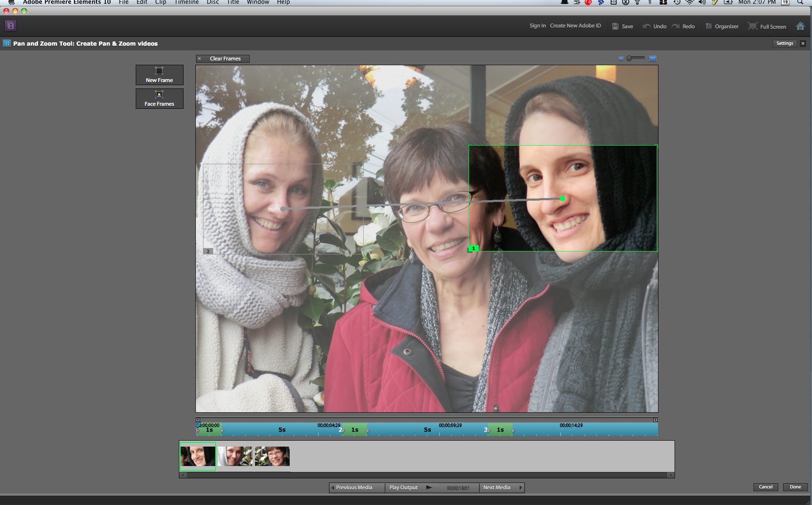812x505 pixels.
Task: Open the Clip menu
Action: 160,3
